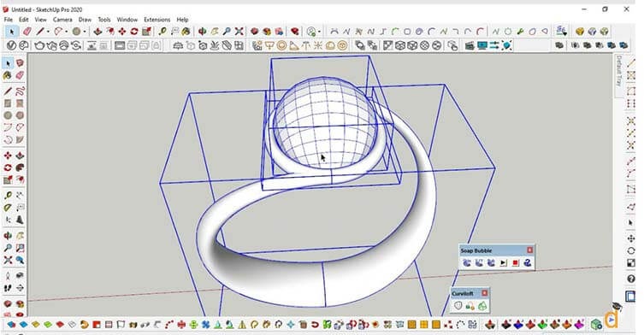This screenshot has height=335, width=644.
Task: Select the Make Component tool
Action: pyautogui.click(x=20, y=63)
